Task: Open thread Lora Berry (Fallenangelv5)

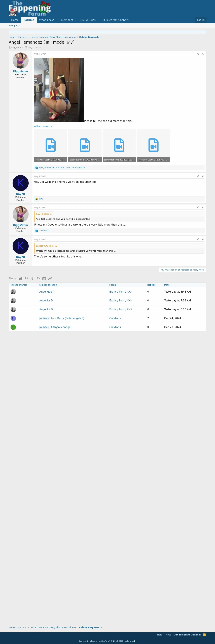Action: 68,318
